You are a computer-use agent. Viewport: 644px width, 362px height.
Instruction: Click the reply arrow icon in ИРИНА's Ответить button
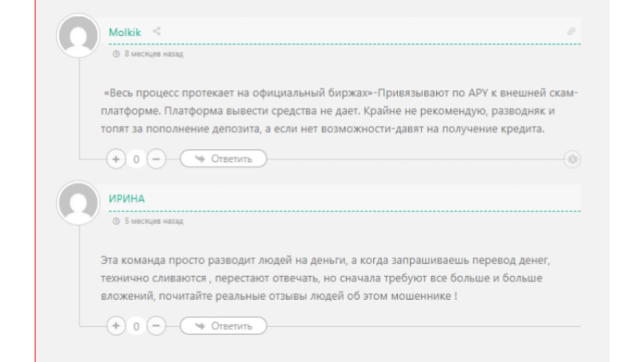click(x=199, y=326)
